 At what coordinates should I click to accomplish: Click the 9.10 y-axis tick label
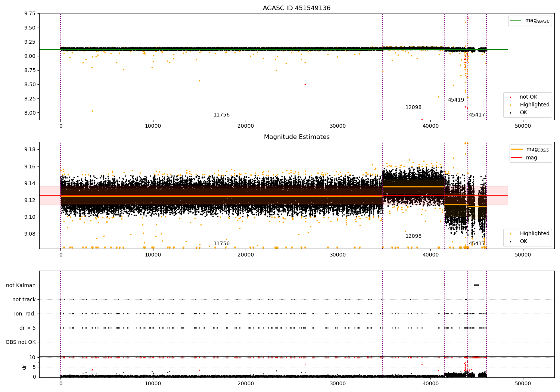pos(30,217)
